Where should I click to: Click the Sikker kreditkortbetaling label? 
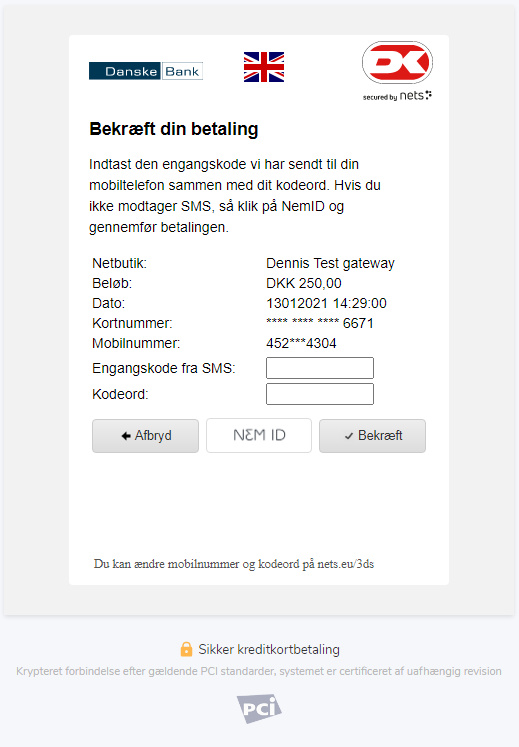tap(269, 649)
